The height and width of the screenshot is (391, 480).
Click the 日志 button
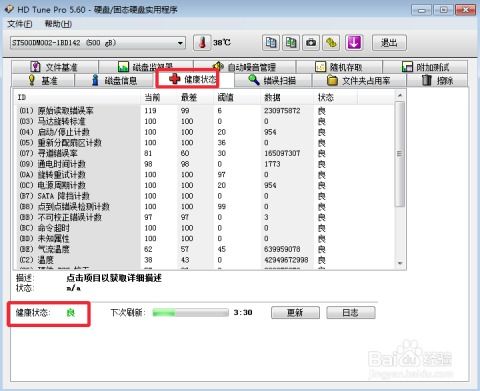tap(351, 313)
